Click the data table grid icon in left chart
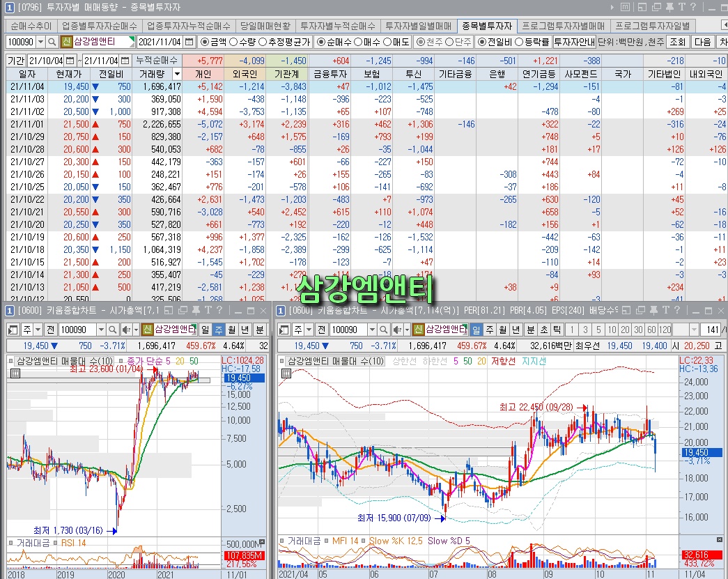This screenshot has height=579, width=728. click(15, 373)
